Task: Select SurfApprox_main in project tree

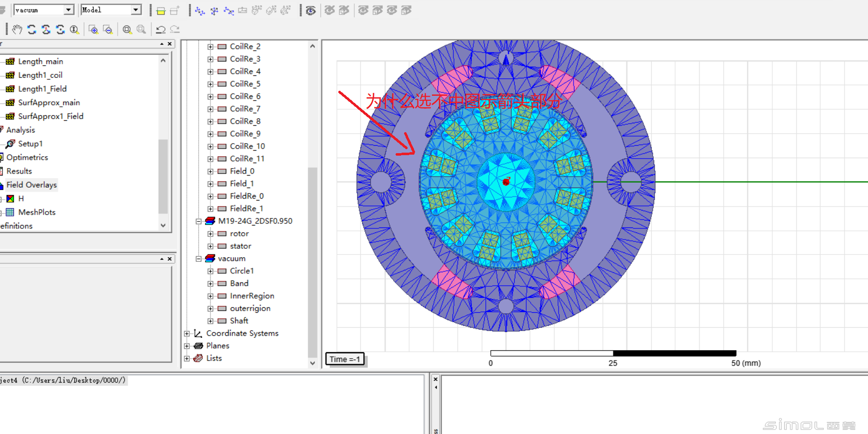Action: pyautogui.click(x=49, y=103)
